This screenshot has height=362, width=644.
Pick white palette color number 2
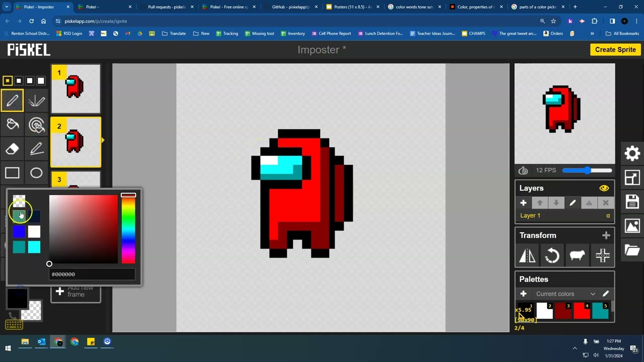click(x=545, y=311)
